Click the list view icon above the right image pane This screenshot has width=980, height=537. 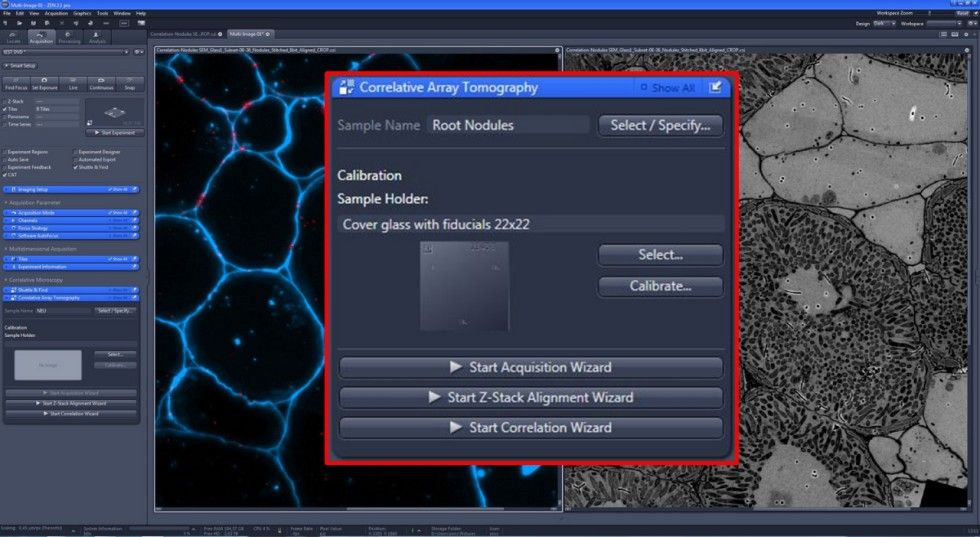(x=944, y=34)
